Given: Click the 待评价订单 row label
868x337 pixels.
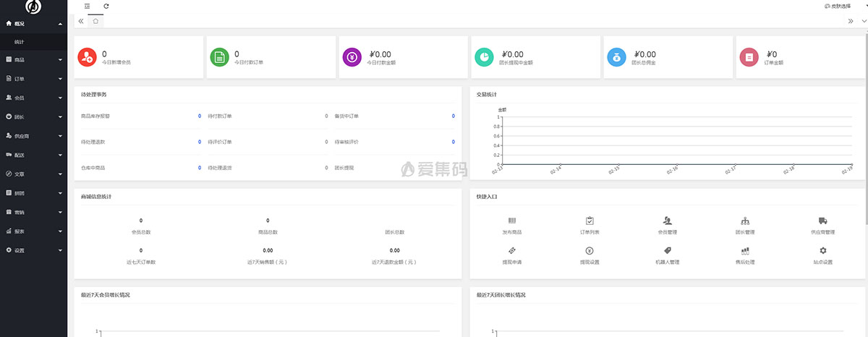Looking at the screenshot, I should click(x=220, y=142).
